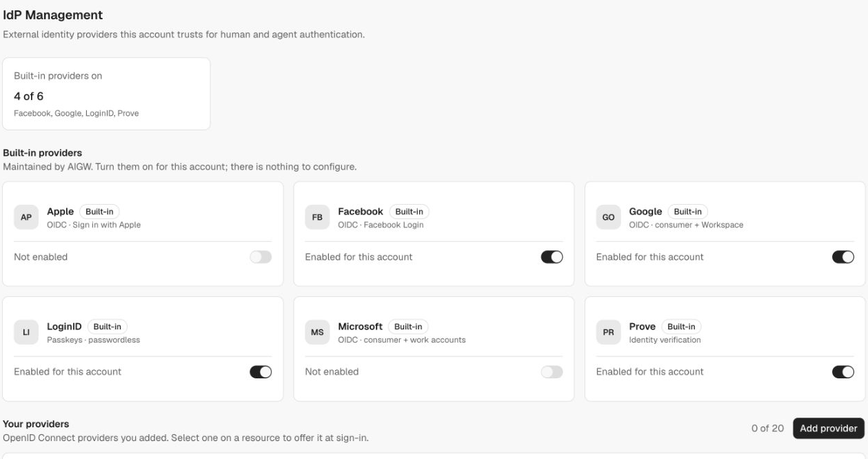Image resolution: width=868 pixels, height=459 pixels.
Task: Disable the Facebook provider toggle
Action: tap(552, 257)
